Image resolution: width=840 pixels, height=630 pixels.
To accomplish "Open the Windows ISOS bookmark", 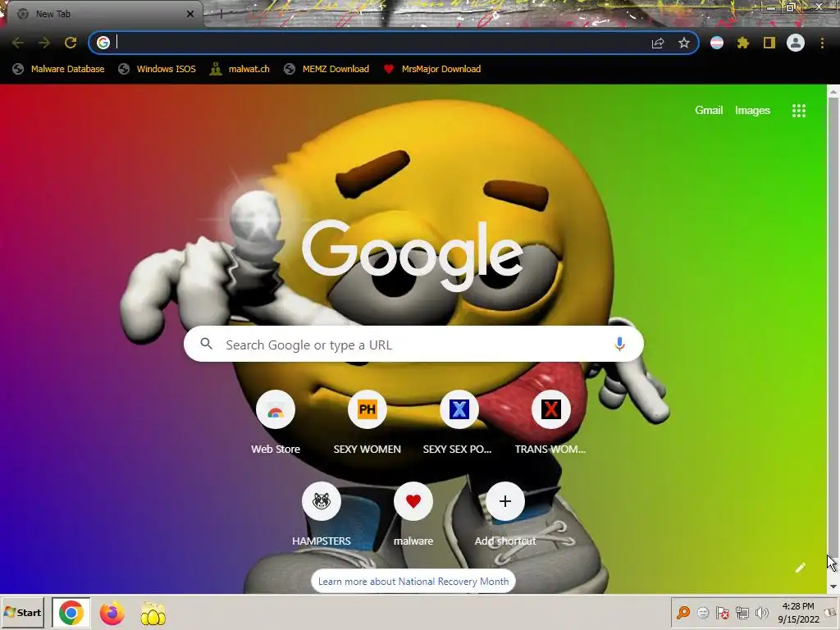I will [157, 69].
